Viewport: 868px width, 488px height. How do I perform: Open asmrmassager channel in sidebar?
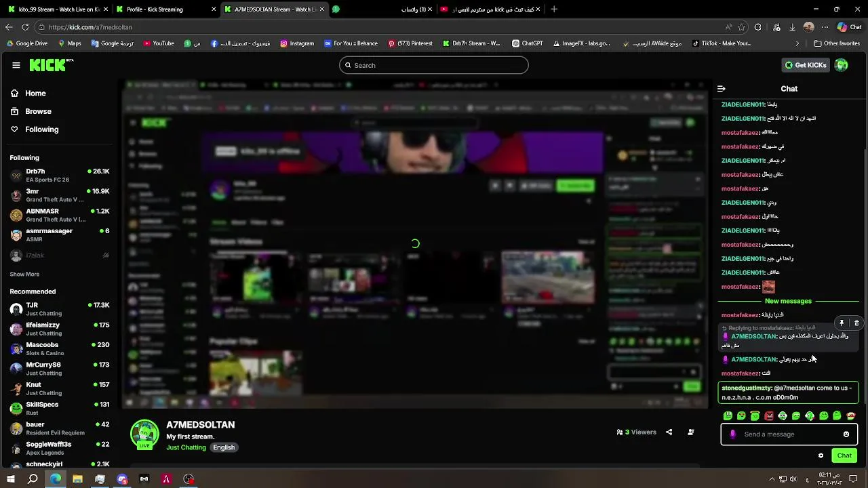pos(60,235)
